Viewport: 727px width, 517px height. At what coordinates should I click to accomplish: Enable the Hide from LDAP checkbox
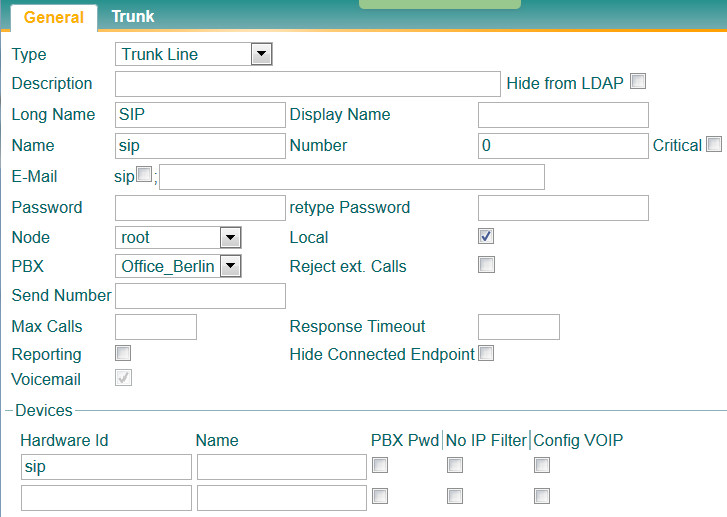tap(638, 81)
